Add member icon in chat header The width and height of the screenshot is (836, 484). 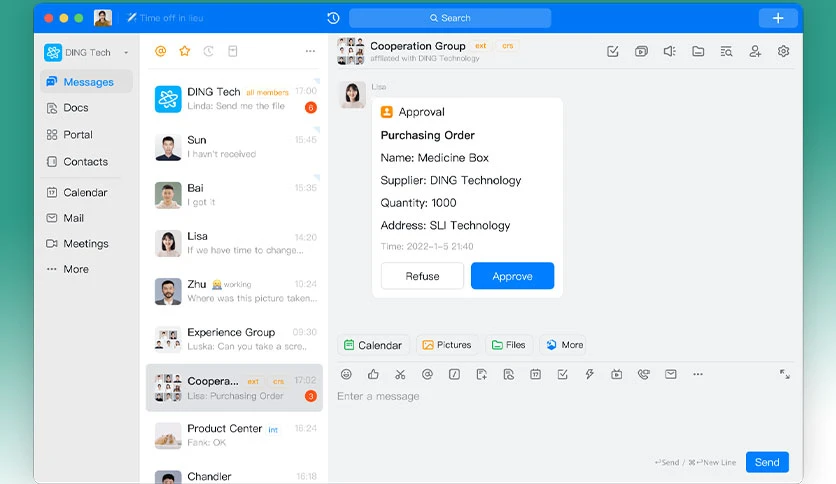point(755,51)
